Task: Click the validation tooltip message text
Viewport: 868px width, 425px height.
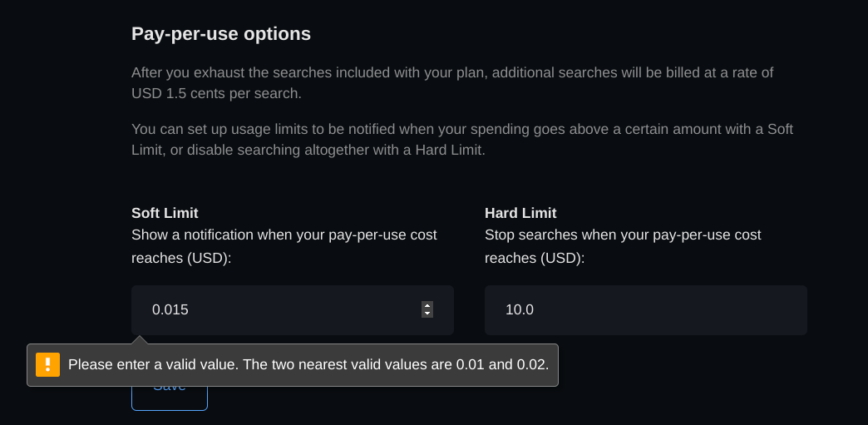Action: [x=308, y=364]
